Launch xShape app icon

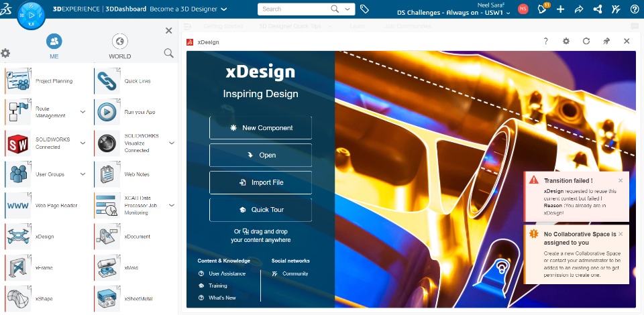[18, 299]
